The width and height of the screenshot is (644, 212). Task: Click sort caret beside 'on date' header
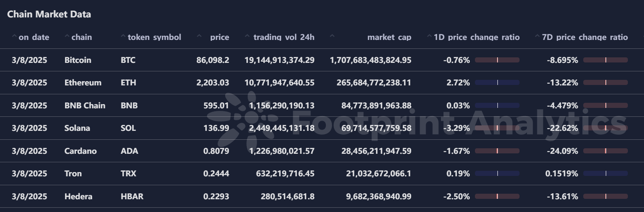coord(14,37)
